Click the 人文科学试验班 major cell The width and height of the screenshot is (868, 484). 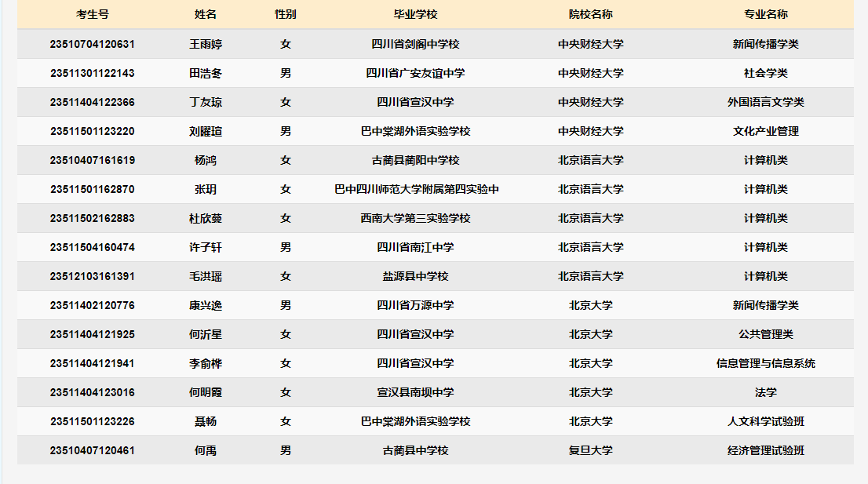(766, 421)
